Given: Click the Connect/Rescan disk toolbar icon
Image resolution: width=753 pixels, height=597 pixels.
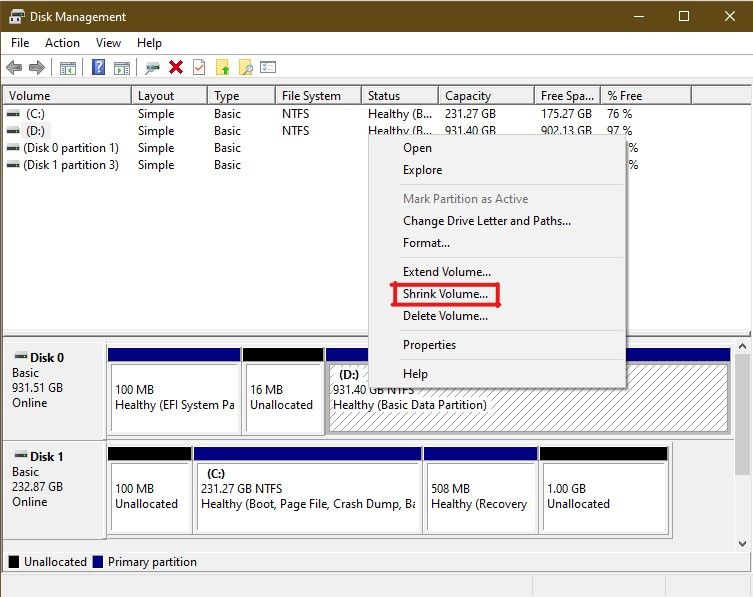Looking at the screenshot, I should coord(153,68).
